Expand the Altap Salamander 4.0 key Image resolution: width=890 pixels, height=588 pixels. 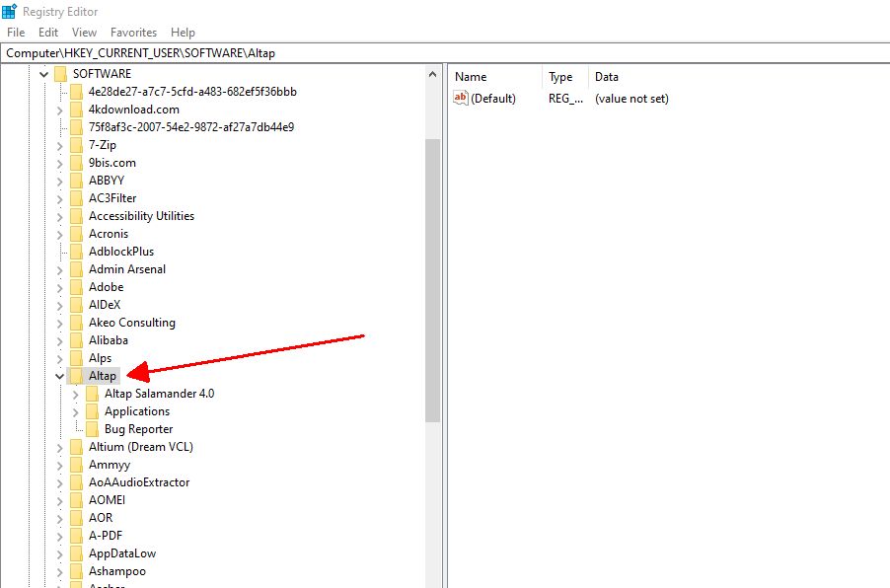click(x=75, y=394)
